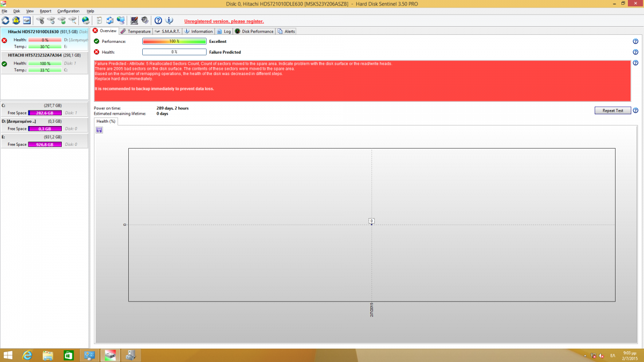Click the 'Failure Predicted' health status text
This screenshot has height=362, width=644.
[225, 52]
